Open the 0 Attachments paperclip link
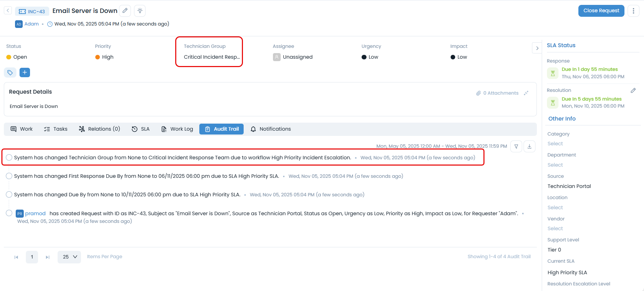Screen dimensions: 644x291 coord(497,93)
